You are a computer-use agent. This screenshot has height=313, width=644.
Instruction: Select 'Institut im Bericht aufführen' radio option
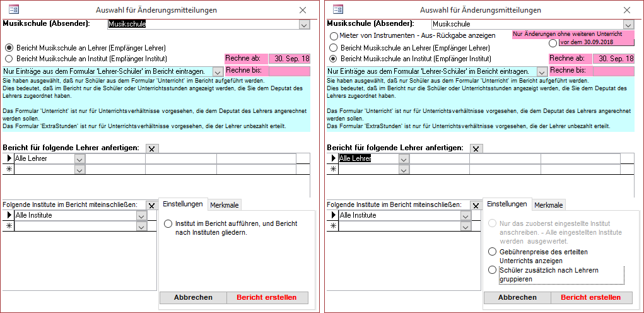tap(168, 224)
